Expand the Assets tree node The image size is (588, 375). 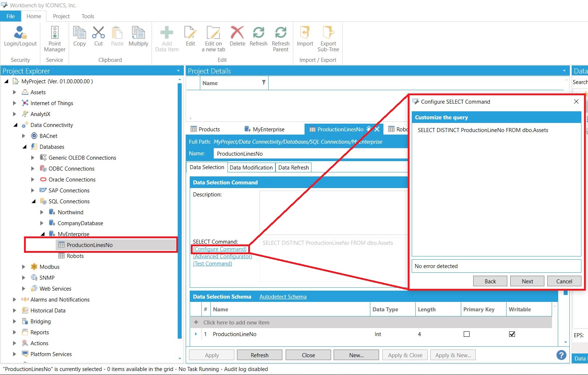pos(15,92)
